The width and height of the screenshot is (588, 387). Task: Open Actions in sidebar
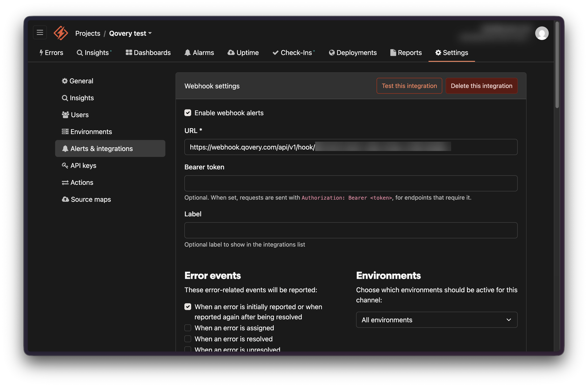110,183
